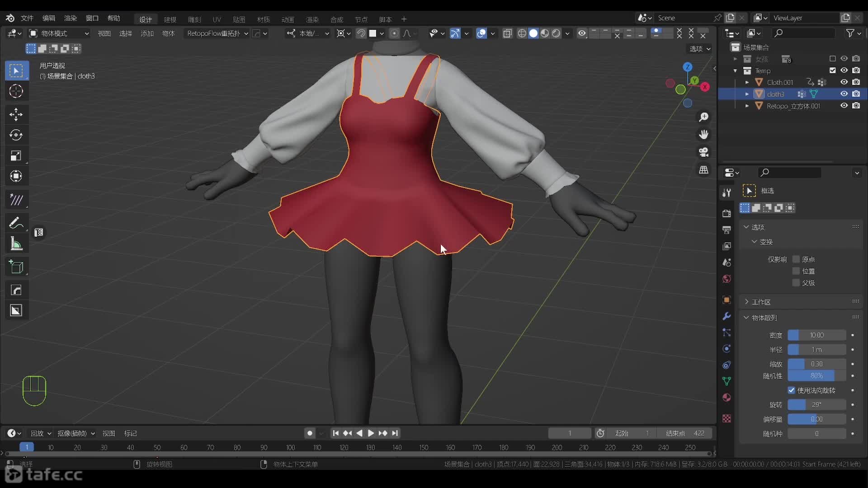Disable cloth3 render camera icon
Image resolution: width=868 pixels, height=488 pixels.
tap(856, 94)
